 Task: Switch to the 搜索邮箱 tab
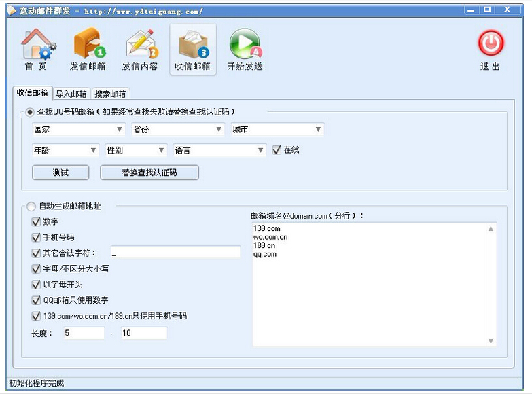point(111,94)
